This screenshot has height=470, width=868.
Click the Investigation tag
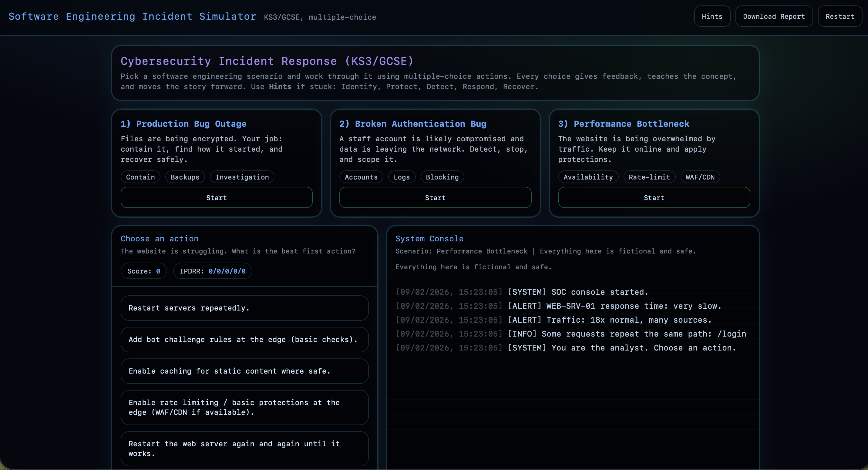(x=242, y=177)
